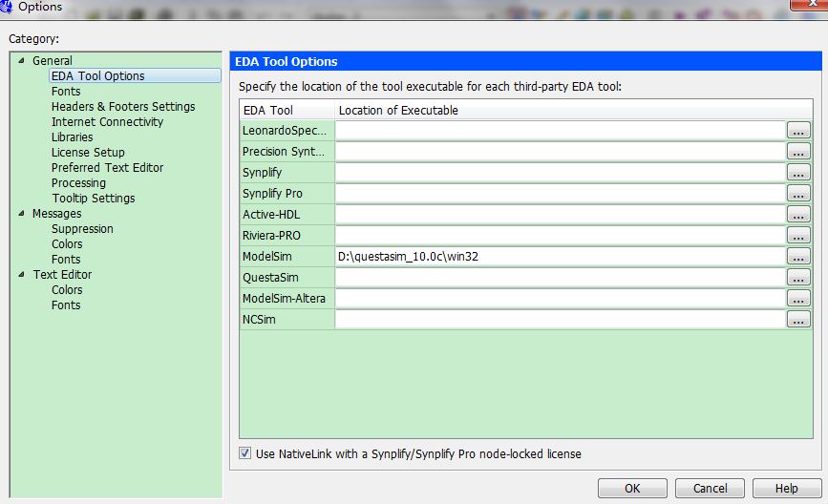Click the LeonardoSpectrum location field

point(561,131)
